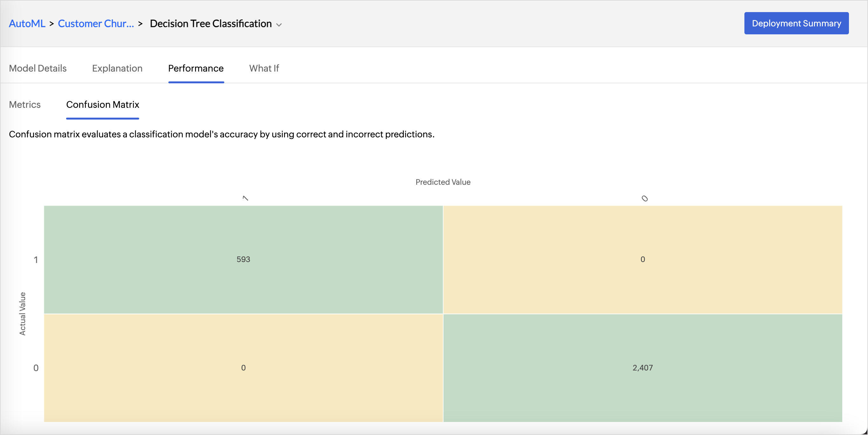Click the yellow cell in the top row
868x435 pixels.
(642, 259)
